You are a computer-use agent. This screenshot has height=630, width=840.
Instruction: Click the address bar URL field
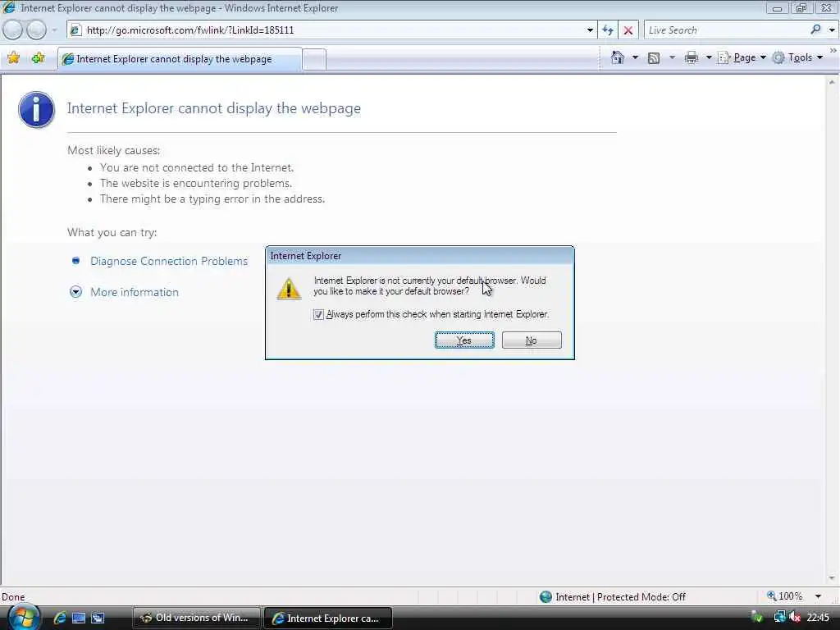point(332,30)
